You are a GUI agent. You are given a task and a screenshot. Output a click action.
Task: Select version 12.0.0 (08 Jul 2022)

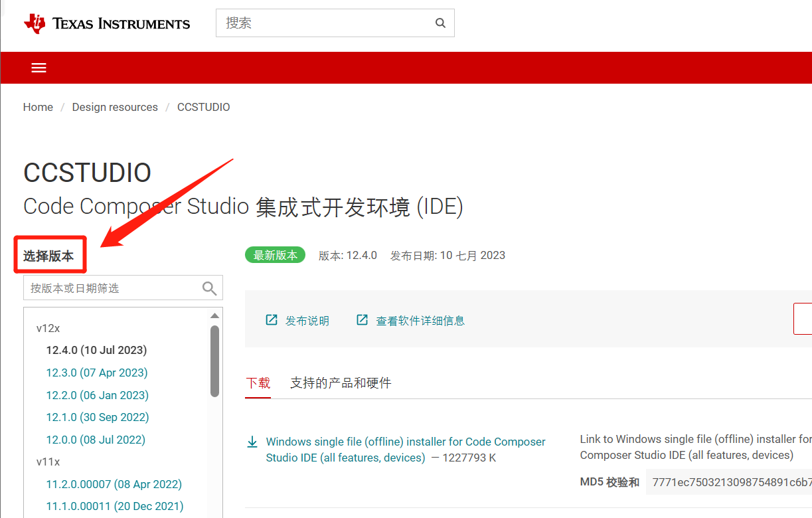[x=97, y=439]
